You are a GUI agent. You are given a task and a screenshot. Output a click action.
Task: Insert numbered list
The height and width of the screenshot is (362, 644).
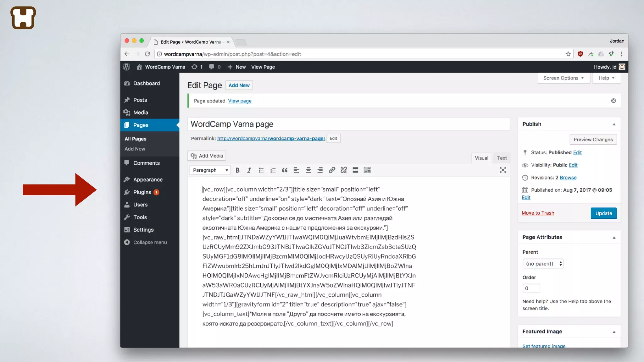pos(273,170)
